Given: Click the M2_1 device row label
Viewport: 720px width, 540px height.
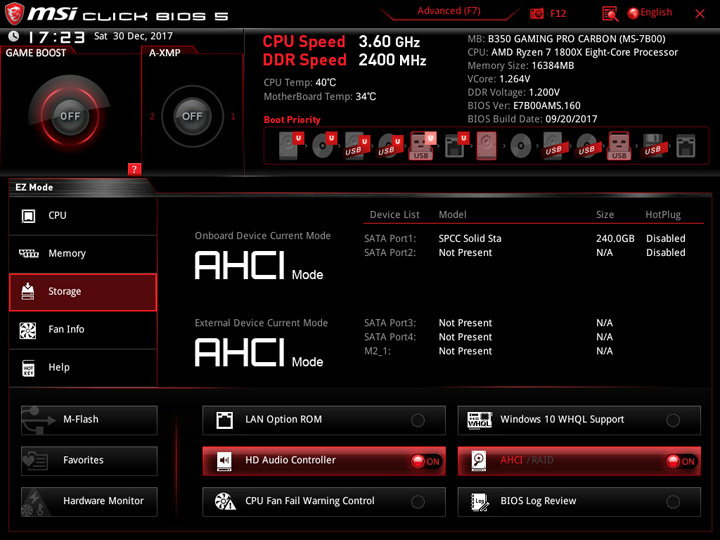Looking at the screenshot, I should coord(377,351).
